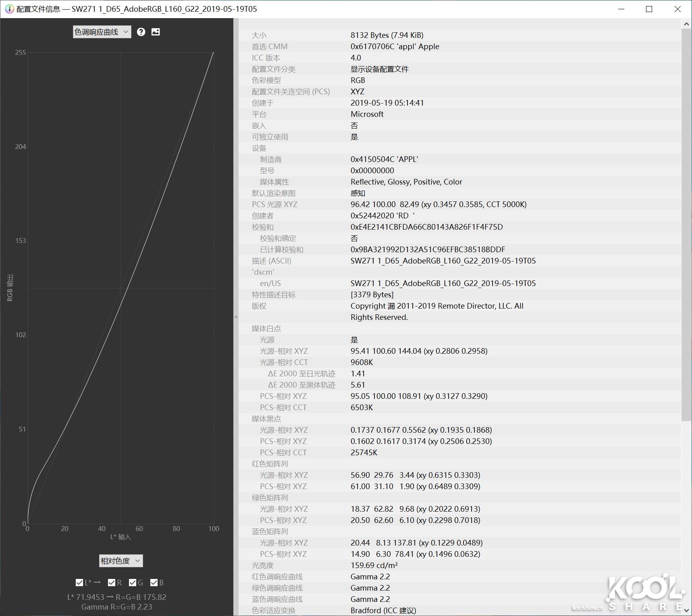692x616 pixels.
Task: Click the splitter handle between the panels
Action: [236, 317]
